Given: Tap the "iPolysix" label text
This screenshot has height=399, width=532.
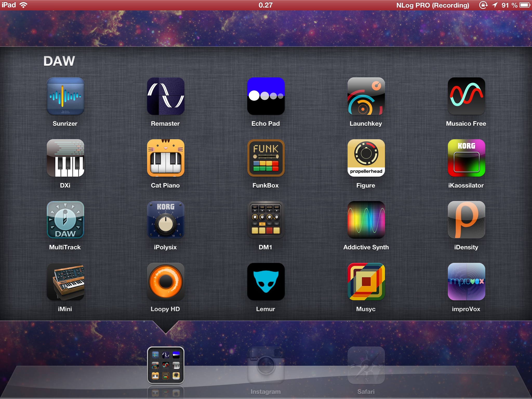Looking at the screenshot, I should point(165,247).
